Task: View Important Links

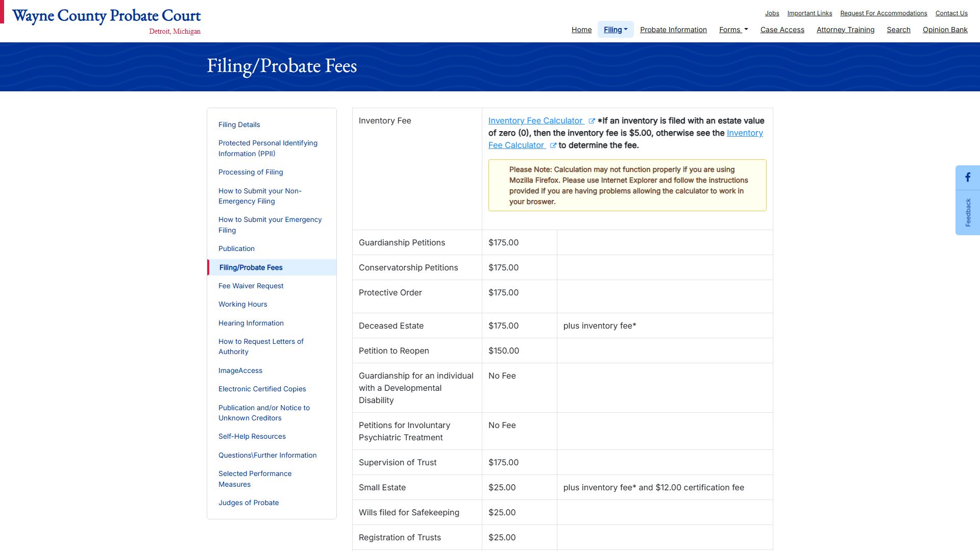Action: click(810, 13)
